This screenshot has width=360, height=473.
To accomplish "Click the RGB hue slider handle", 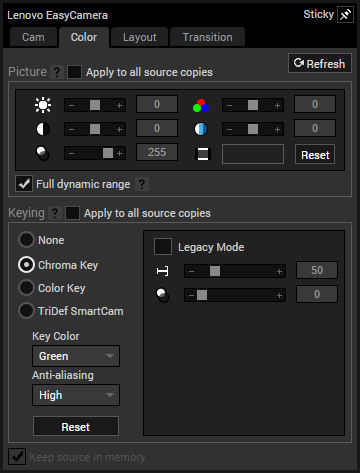I will click(x=253, y=105).
